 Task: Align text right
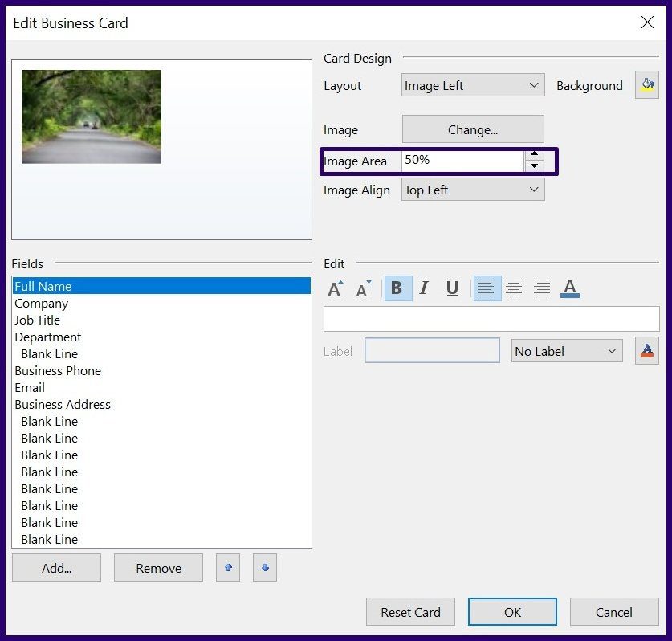coord(542,288)
